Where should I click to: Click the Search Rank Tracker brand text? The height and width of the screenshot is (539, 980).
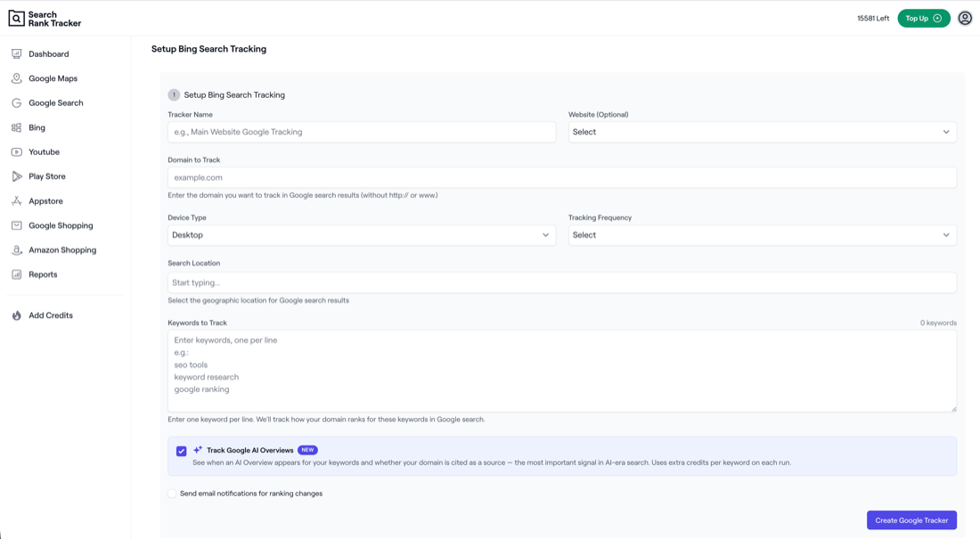[x=54, y=19]
